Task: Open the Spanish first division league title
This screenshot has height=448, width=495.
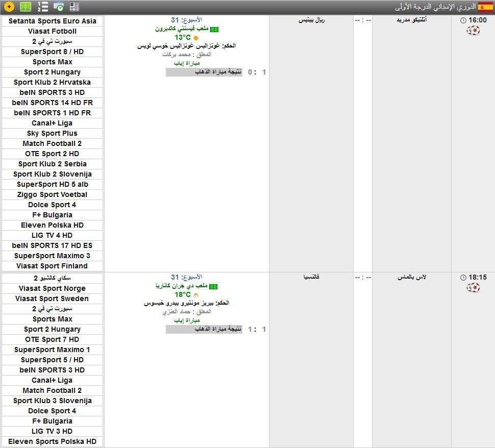Action: (x=435, y=7)
